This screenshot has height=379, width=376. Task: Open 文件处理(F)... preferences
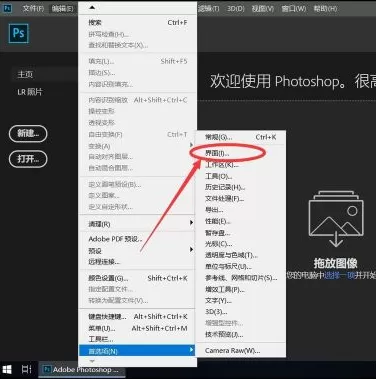[241, 199]
